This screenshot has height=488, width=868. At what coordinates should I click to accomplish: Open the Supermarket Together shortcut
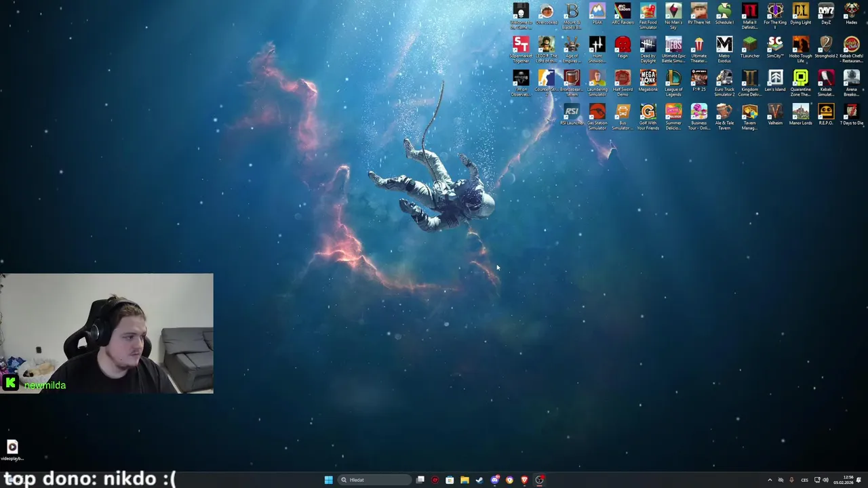coord(521,49)
